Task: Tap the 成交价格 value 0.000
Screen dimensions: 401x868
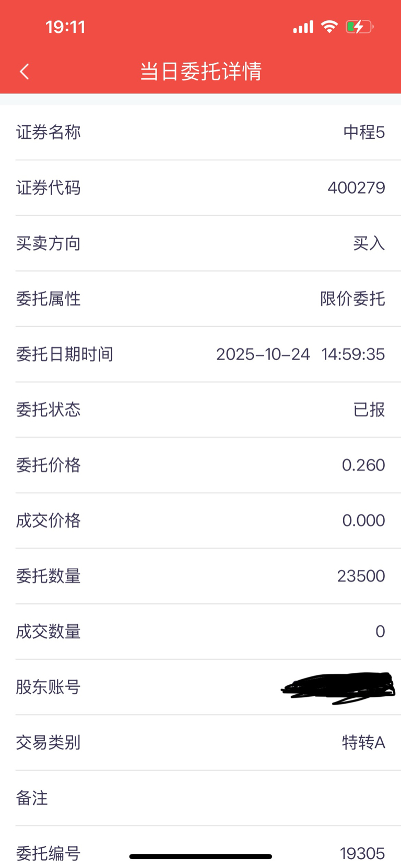Action: [363, 520]
